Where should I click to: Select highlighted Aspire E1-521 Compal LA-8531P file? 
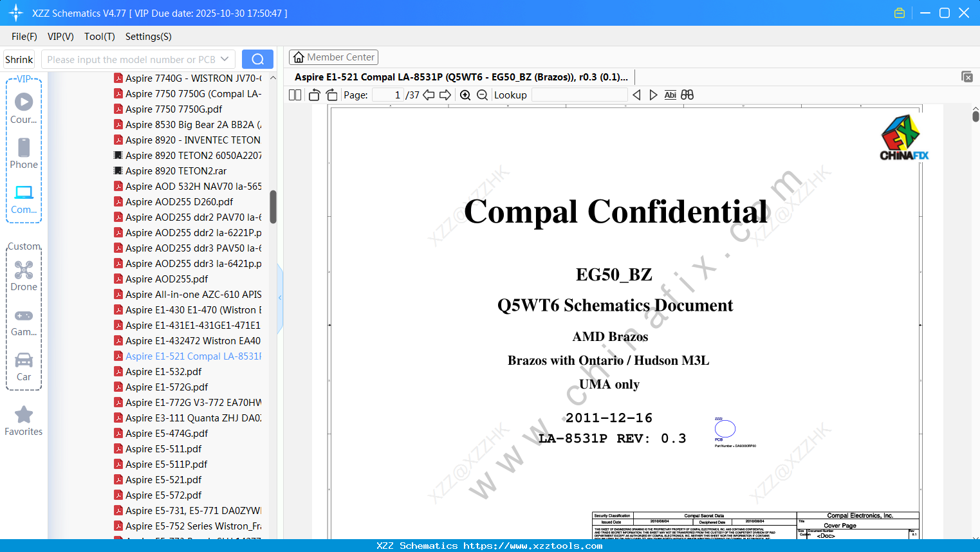pyautogui.click(x=188, y=356)
